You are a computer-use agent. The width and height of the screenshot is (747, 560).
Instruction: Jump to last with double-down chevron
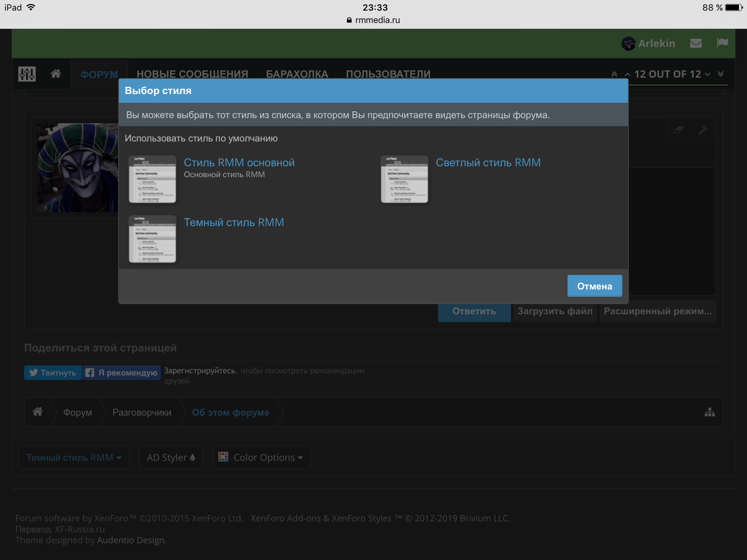click(721, 74)
